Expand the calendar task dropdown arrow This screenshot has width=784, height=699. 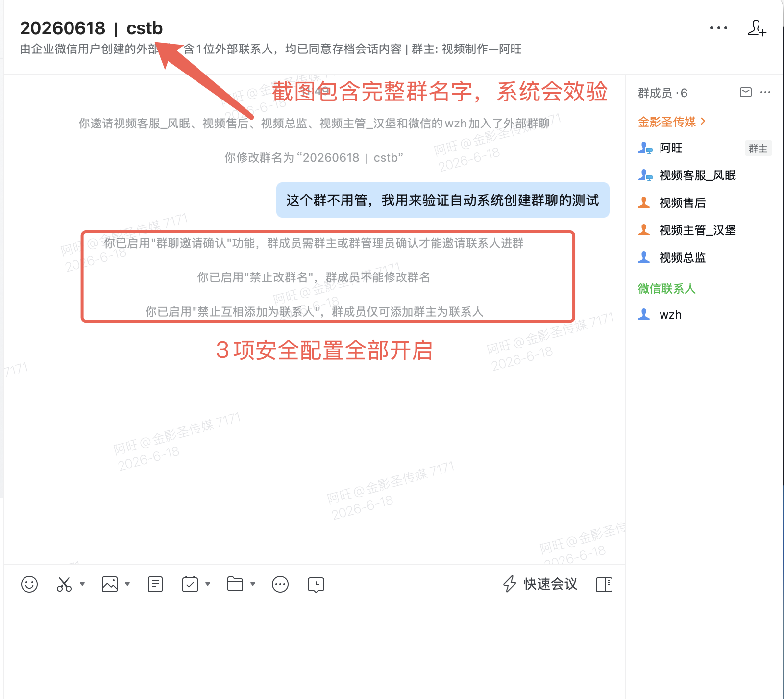tap(208, 584)
